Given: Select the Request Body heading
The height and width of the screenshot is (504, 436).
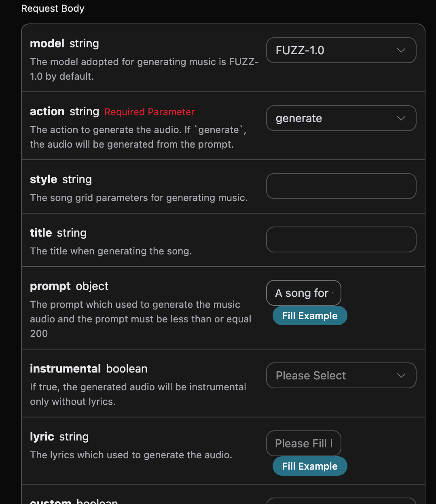Looking at the screenshot, I should [x=53, y=8].
